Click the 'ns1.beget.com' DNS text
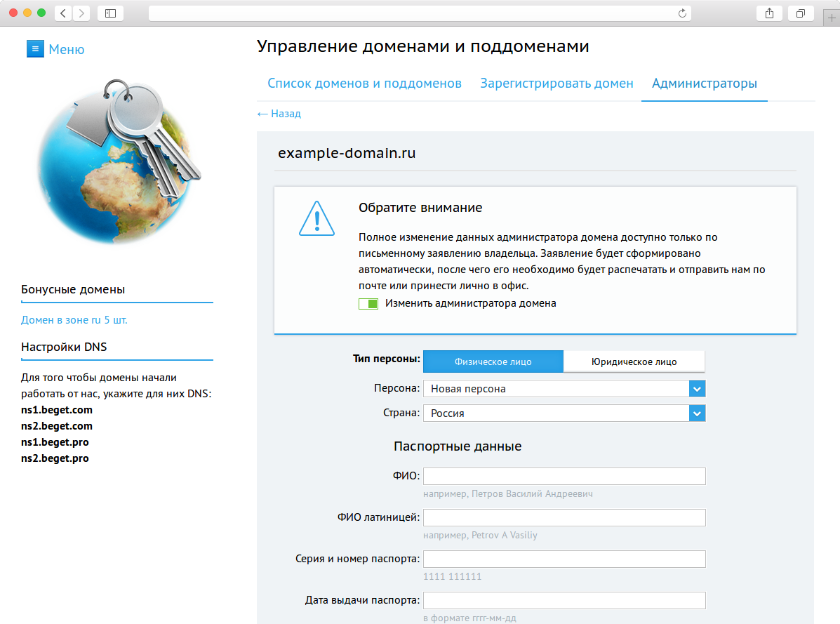Image resolution: width=840 pixels, height=624 pixels. point(57,410)
